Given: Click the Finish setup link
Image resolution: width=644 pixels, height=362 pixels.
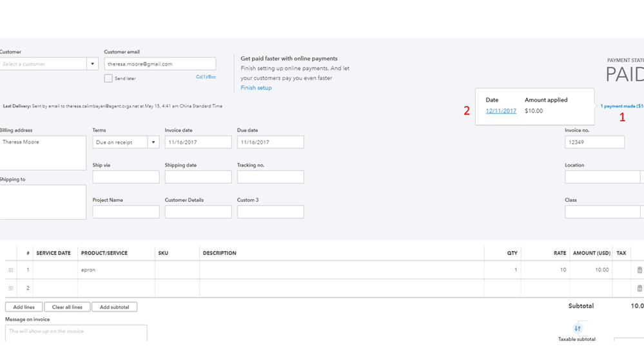Looking at the screenshot, I should [256, 88].
